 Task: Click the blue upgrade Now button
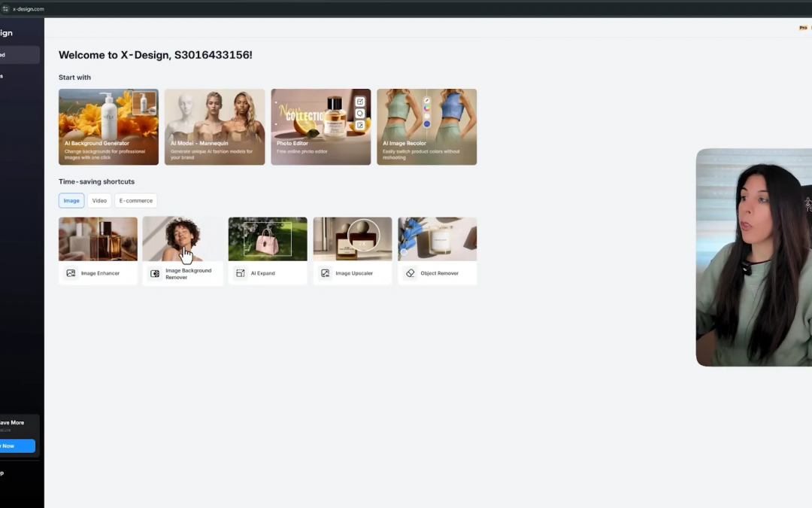pyautogui.click(x=17, y=446)
